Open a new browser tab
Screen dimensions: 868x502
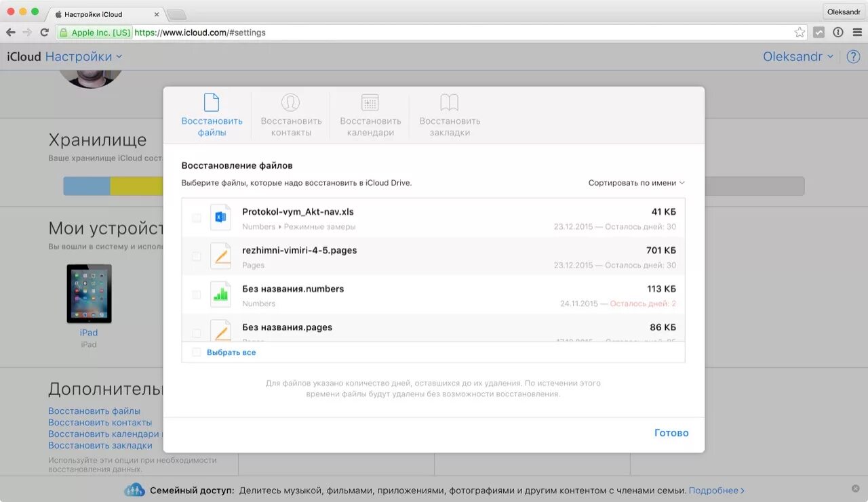pyautogui.click(x=176, y=14)
